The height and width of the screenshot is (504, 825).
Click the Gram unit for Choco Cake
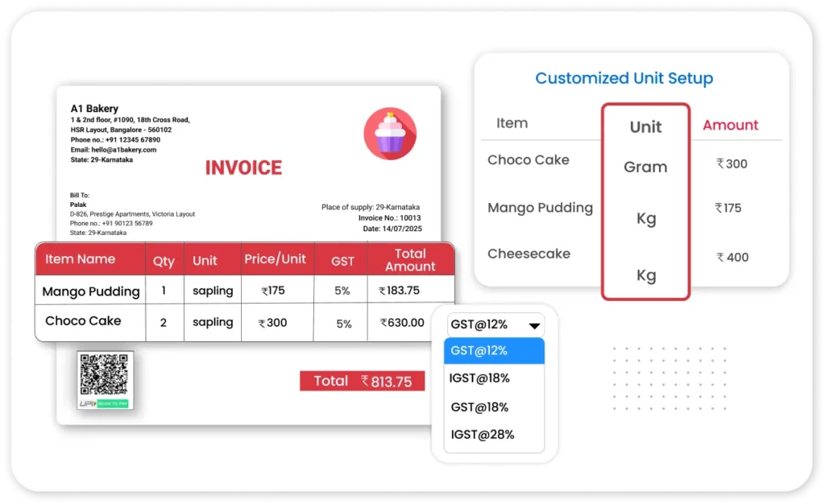click(645, 167)
